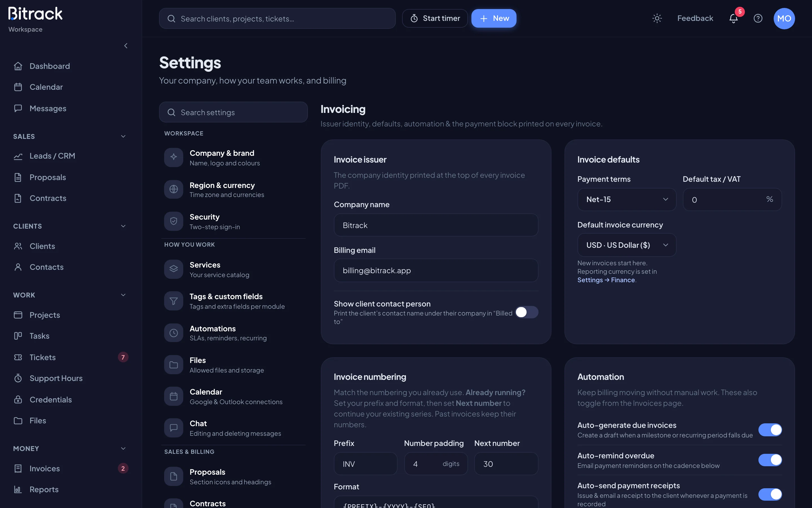Click the Calendar icon in settings list
The image size is (812, 508).
point(173,396)
